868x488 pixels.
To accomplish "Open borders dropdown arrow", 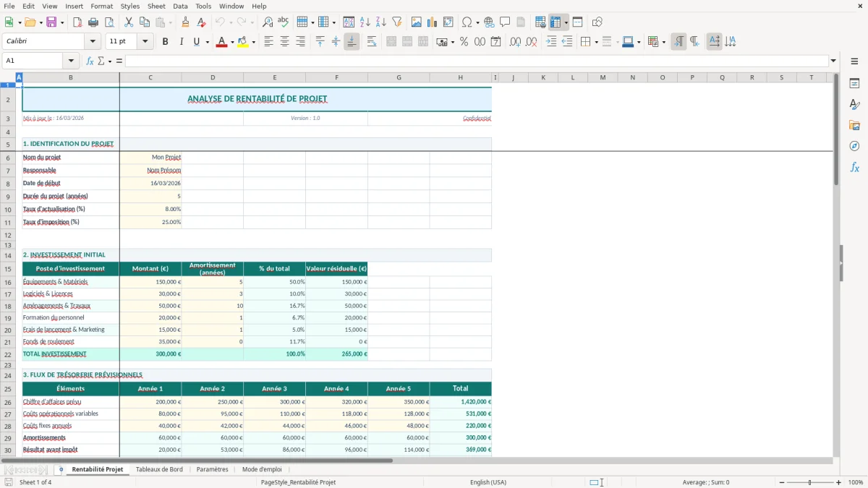I will pos(596,42).
